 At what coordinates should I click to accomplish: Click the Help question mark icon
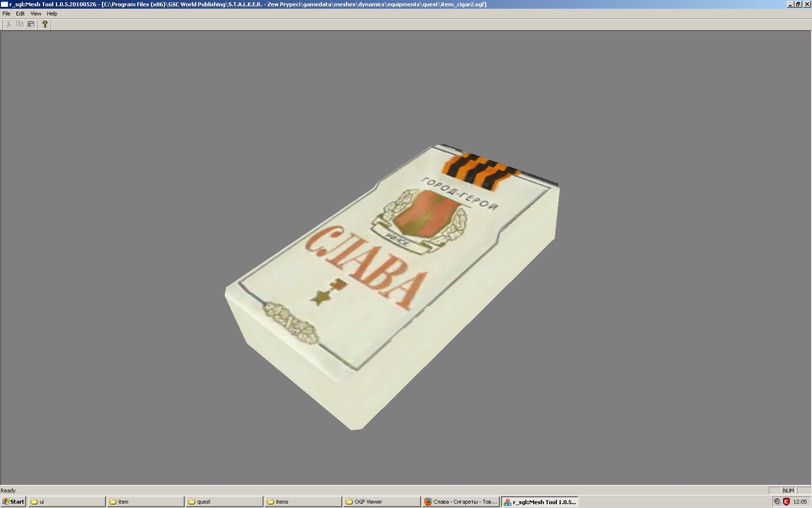coord(45,24)
